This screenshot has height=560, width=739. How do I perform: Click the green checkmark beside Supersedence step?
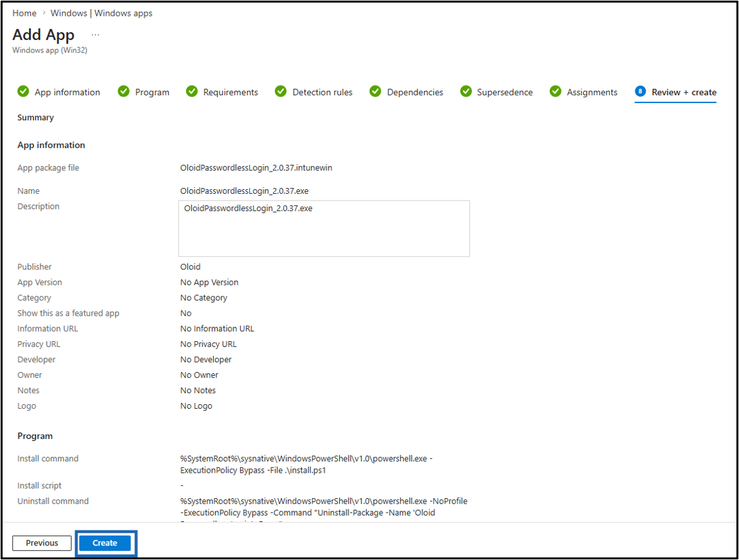(466, 91)
